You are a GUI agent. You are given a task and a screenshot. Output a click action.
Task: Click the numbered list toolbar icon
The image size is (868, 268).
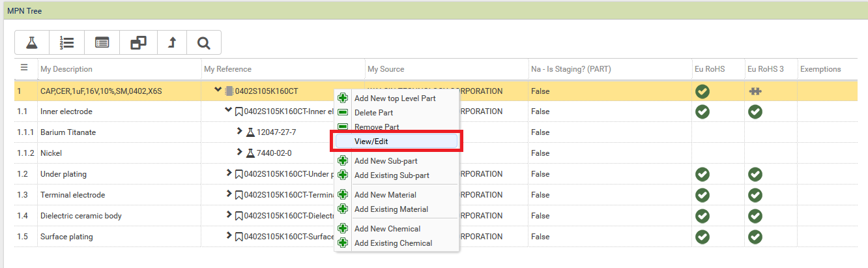[x=66, y=43]
